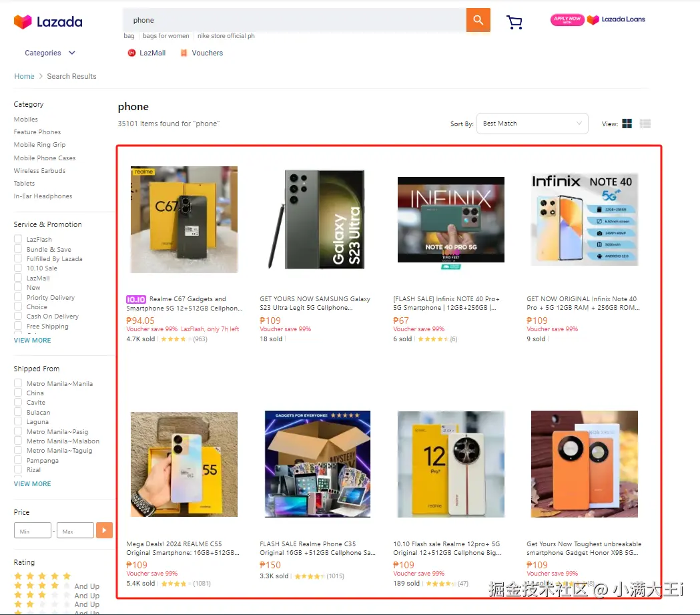Open the shopping cart icon
Screen dimensions: 700x615
pos(514,22)
